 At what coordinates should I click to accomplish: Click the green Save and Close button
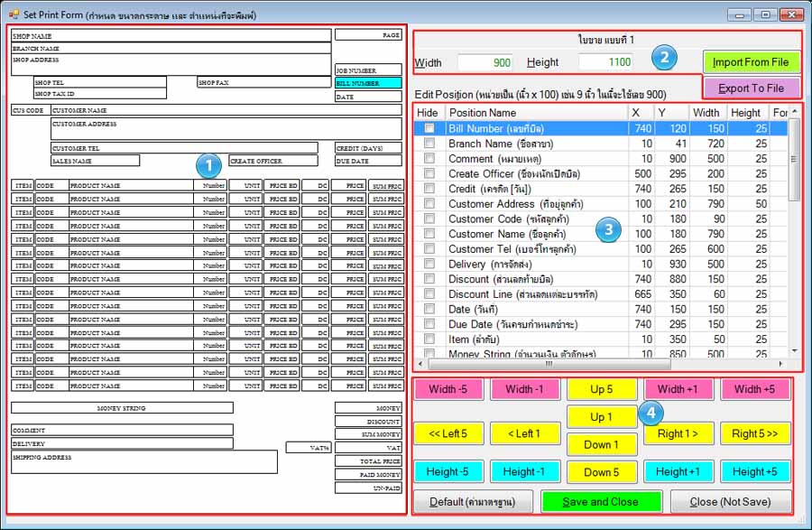click(x=601, y=501)
